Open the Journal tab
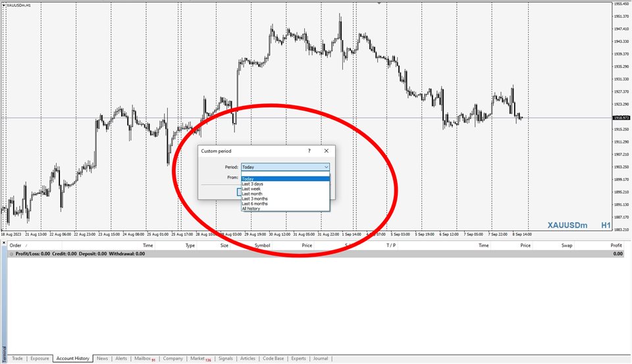632x364 pixels. pos(321,358)
